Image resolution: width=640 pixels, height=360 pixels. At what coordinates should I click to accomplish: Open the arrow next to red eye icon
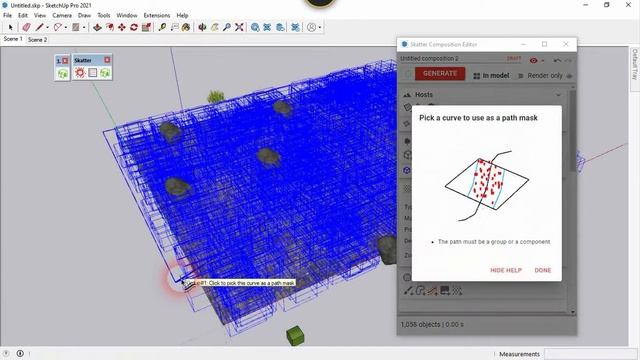[542, 60]
